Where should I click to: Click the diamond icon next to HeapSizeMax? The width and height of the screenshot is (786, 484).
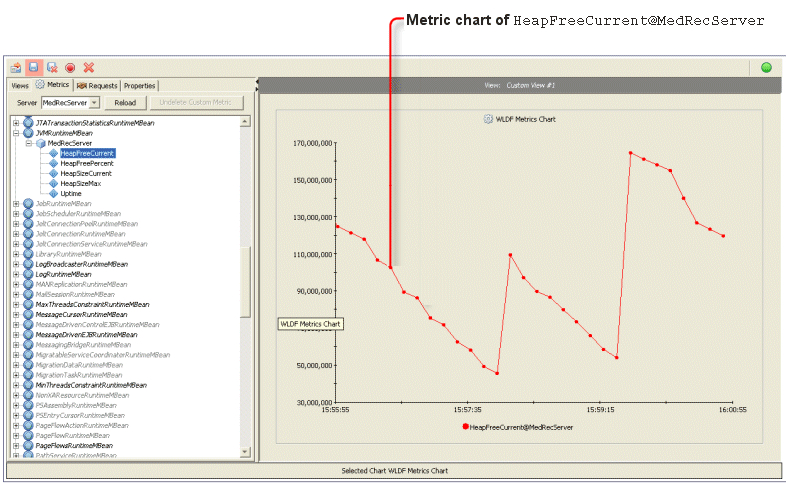click(x=54, y=183)
